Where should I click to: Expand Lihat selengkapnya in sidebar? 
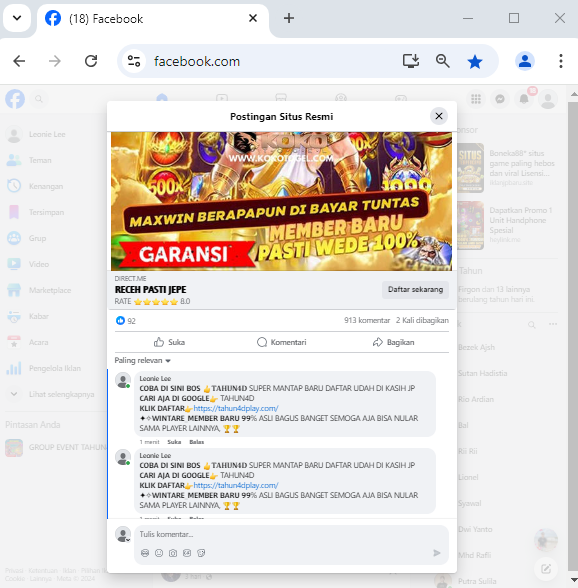coord(53,394)
